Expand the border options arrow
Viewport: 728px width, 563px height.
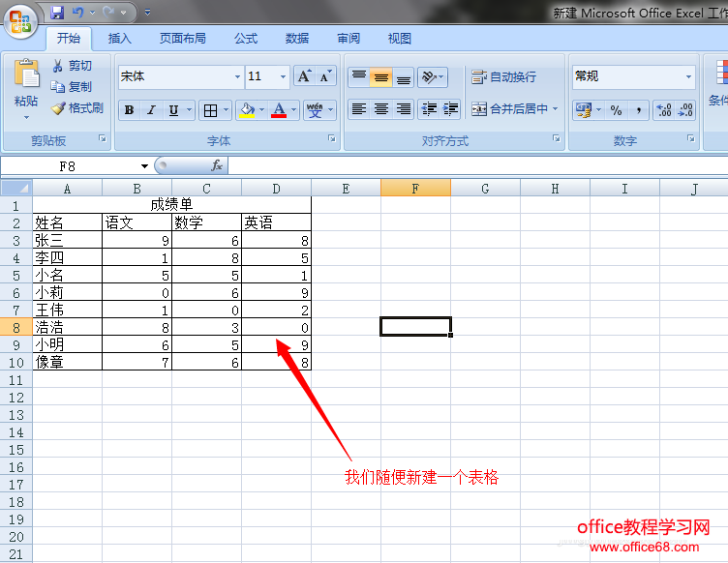click(227, 110)
